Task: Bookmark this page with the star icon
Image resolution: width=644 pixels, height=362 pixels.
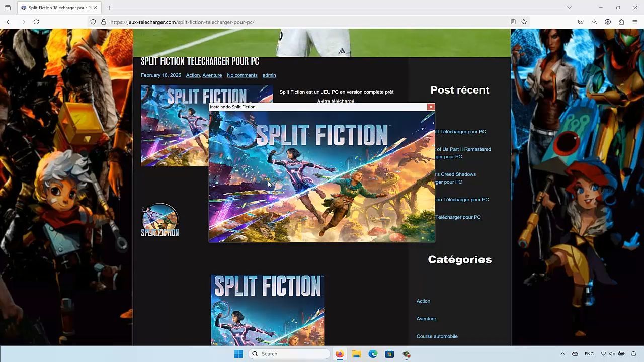Action: pyautogui.click(x=524, y=22)
